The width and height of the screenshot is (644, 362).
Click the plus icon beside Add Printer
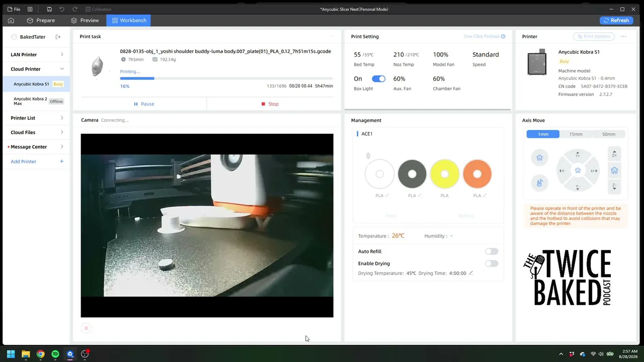[61, 161]
